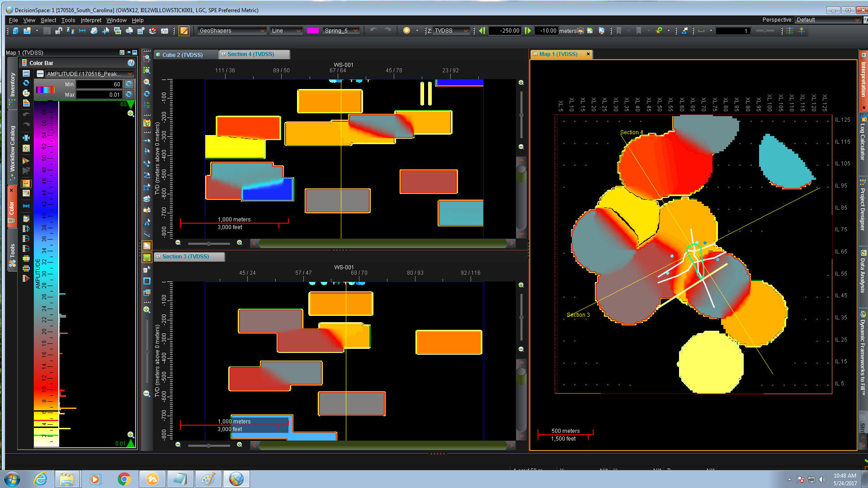Click the green step-back Z arrow
Image resolution: width=868 pixels, height=488 pixels.
coord(482,31)
